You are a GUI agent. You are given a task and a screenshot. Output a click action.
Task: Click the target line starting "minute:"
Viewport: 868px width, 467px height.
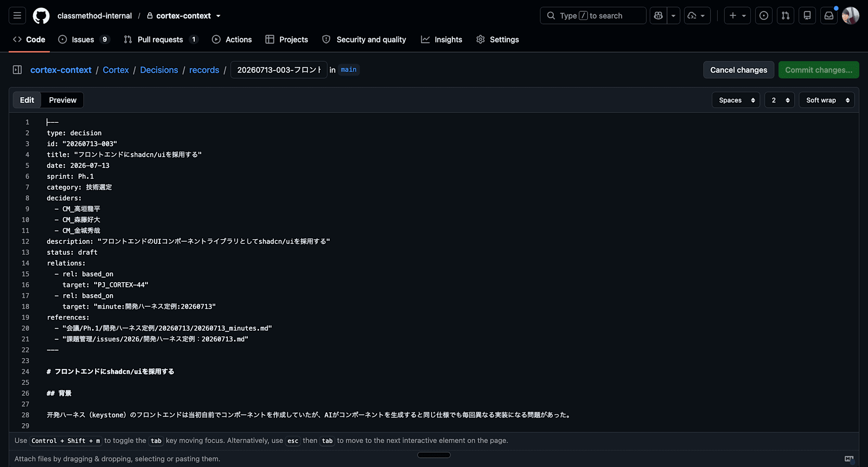(x=139, y=306)
